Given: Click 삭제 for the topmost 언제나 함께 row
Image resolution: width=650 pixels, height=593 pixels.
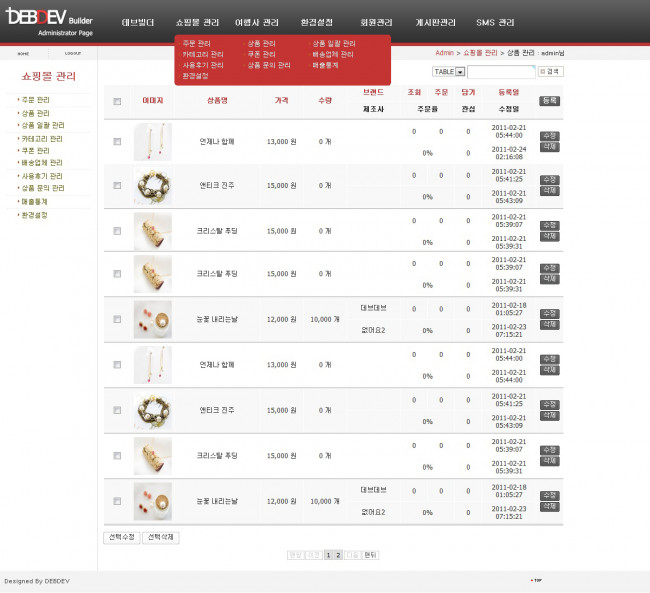Looking at the screenshot, I should click(x=550, y=147).
